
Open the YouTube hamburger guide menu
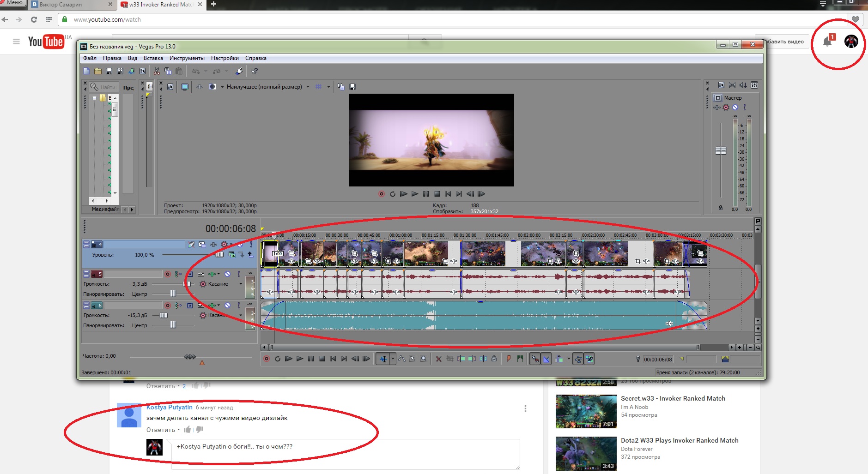coord(16,42)
